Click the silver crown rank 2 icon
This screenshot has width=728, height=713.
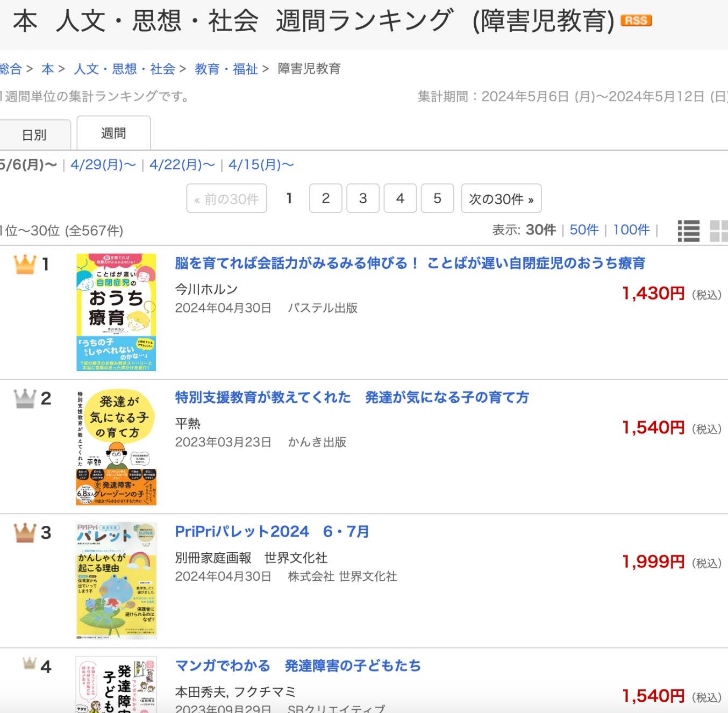point(25,398)
